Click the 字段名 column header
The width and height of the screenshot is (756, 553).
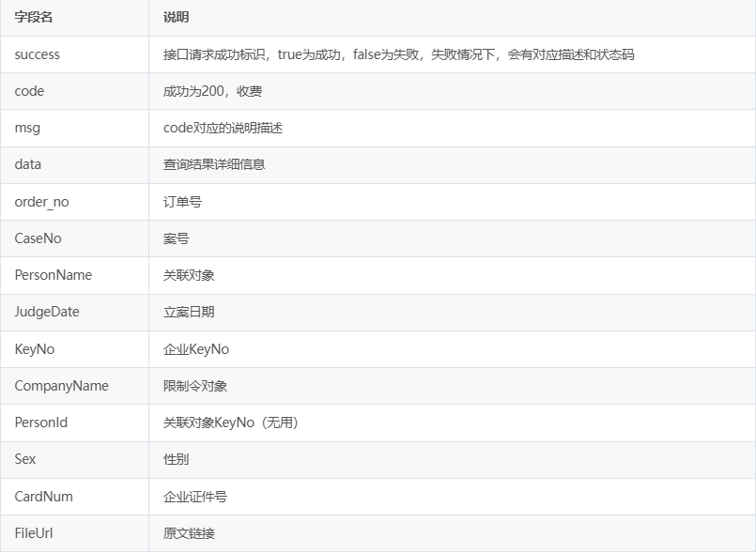(34, 18)
